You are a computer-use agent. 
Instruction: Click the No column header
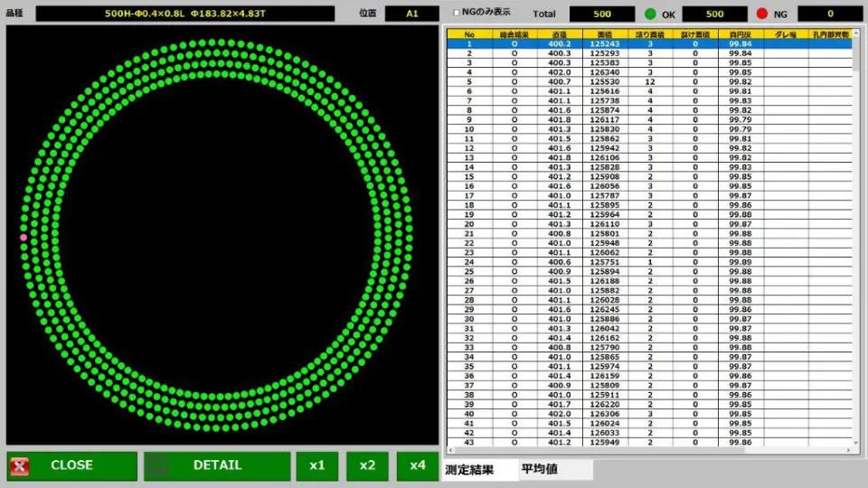click(x=469, y=34)
